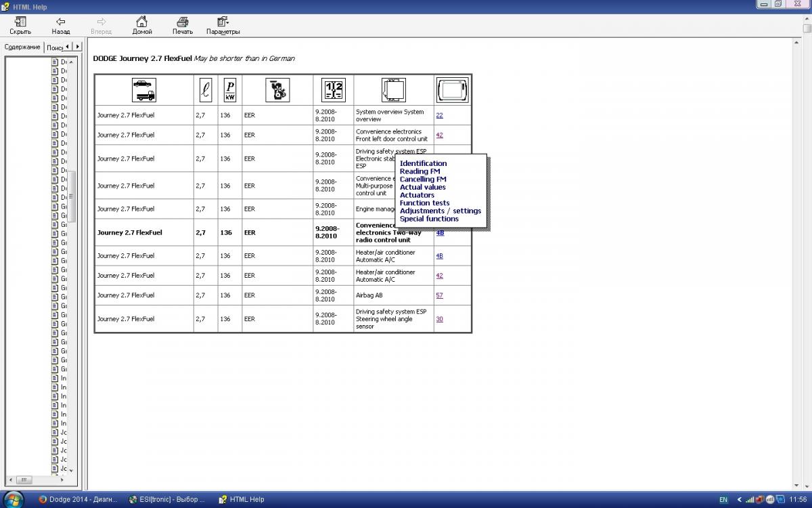Open link 42 for Front left door control unit
This screenshot has width=812, height=508.
pos(439,135)
